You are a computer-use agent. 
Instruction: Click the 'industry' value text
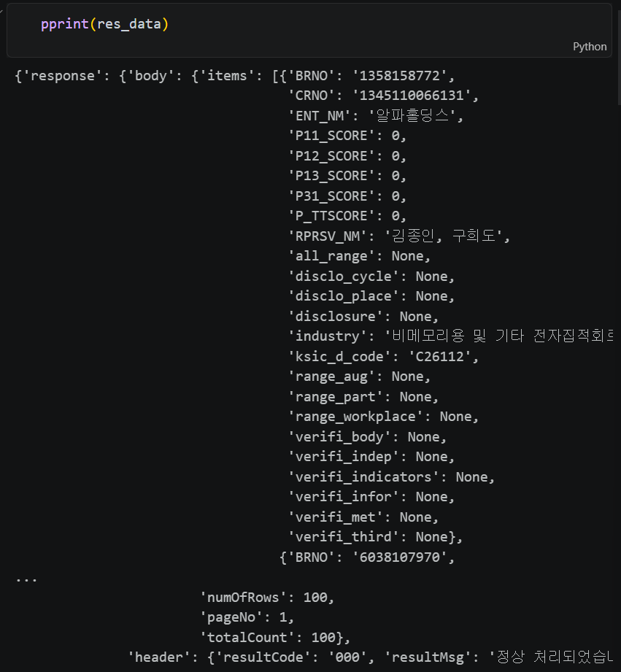(x=499, y=336)
